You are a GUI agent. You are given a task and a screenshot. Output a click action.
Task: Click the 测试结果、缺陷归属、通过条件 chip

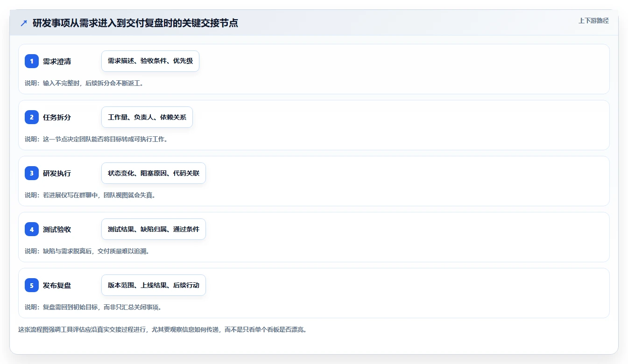[154, 229]
